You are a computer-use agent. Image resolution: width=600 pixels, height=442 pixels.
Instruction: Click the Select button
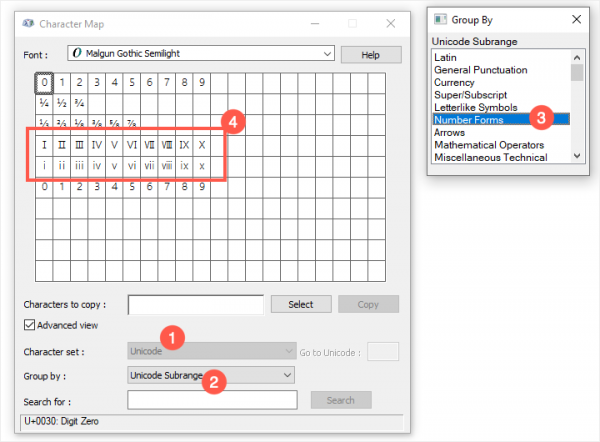pos(301,304)
